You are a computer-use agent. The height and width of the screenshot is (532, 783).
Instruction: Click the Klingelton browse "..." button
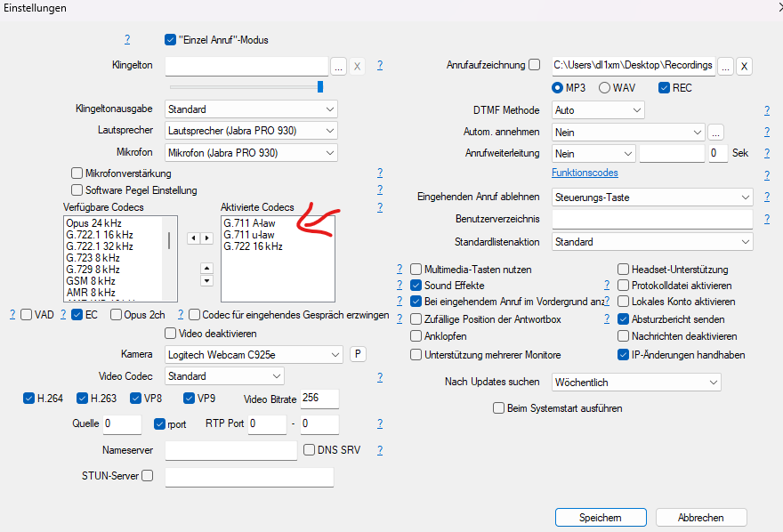click(338, 67)
